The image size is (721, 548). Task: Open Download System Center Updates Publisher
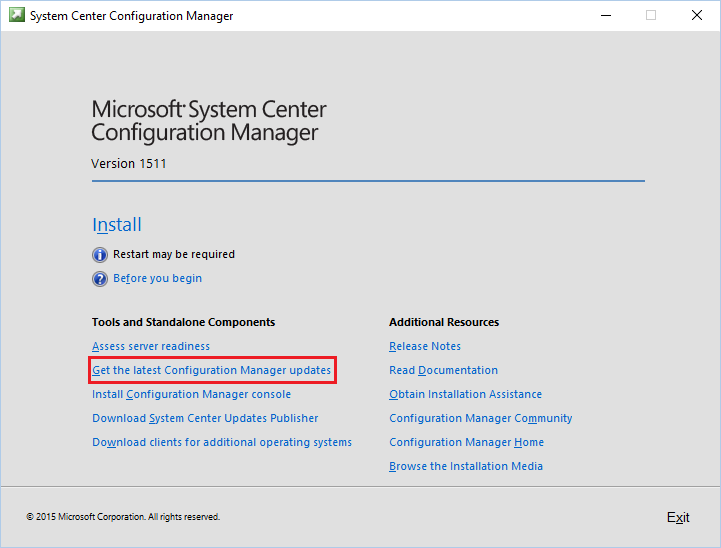205,418
